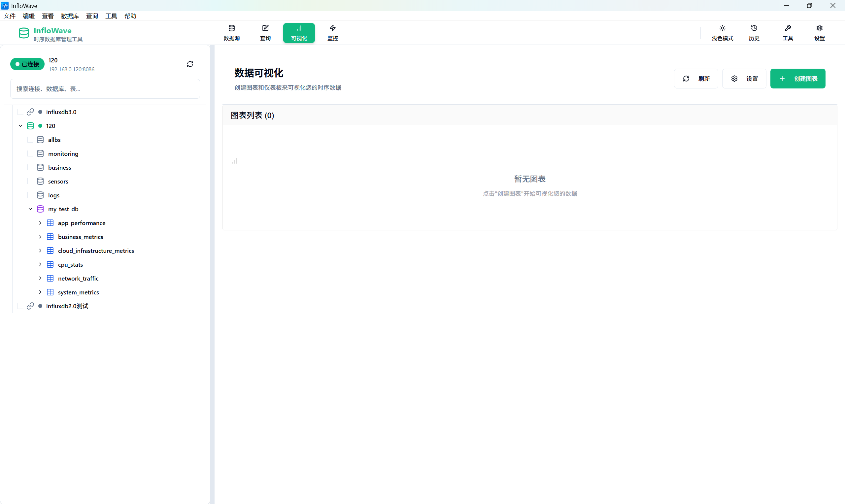Click the 设置 button beside 创建图表
Viewport: 845px width, 504px height.
coord(744,79)
